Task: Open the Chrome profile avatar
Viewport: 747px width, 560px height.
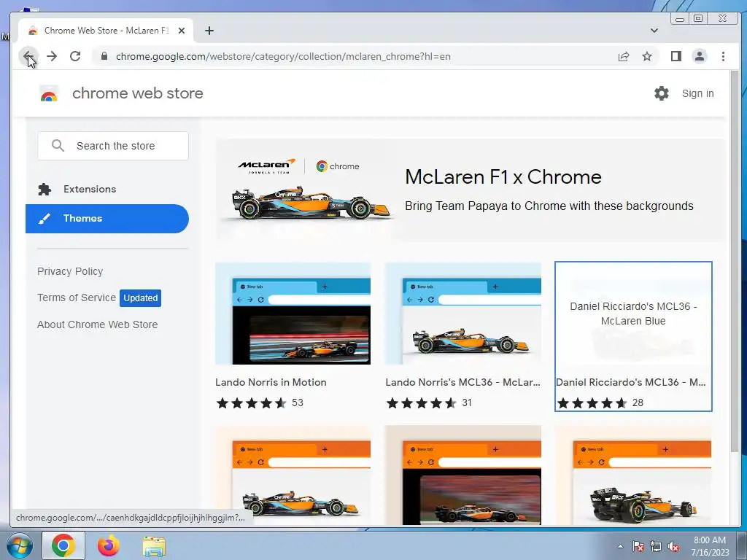Action: tap(699, 56)
